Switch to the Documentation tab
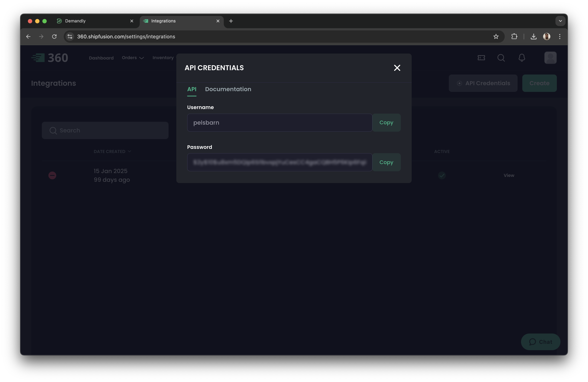The height and width of the screenshot is (382, 588). pyautogui.click(x=228, y=89)
